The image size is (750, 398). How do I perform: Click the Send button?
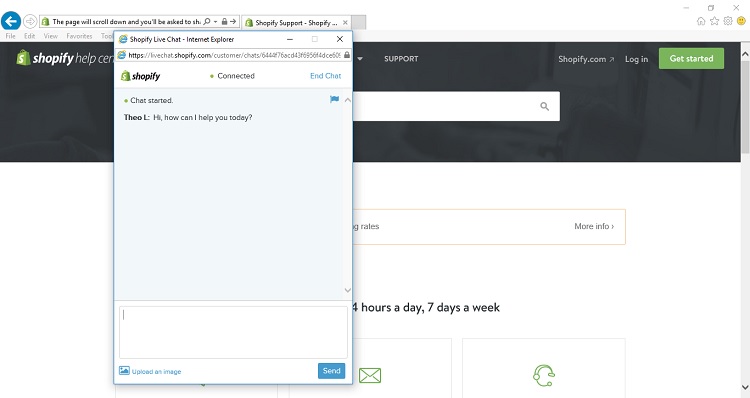[x=331, y=371]
